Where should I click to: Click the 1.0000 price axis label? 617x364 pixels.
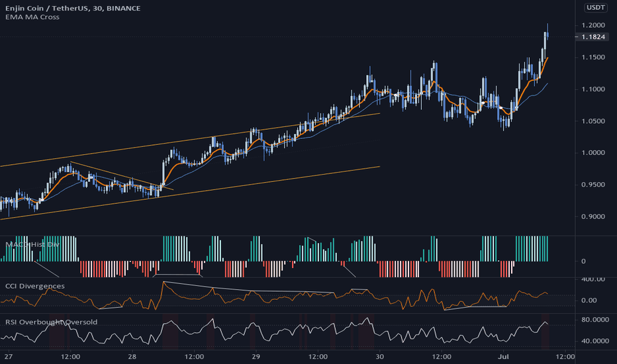pos(593,153)
